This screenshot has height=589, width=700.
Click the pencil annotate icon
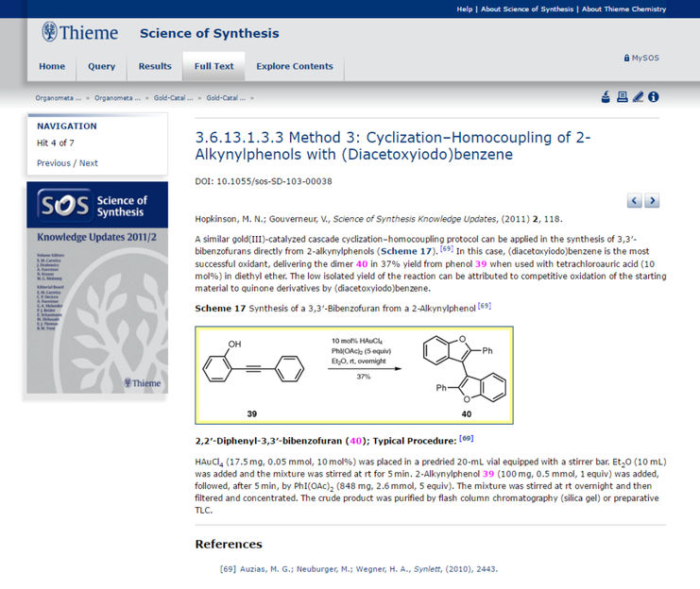pyautogui.click(x=638, y=97)
